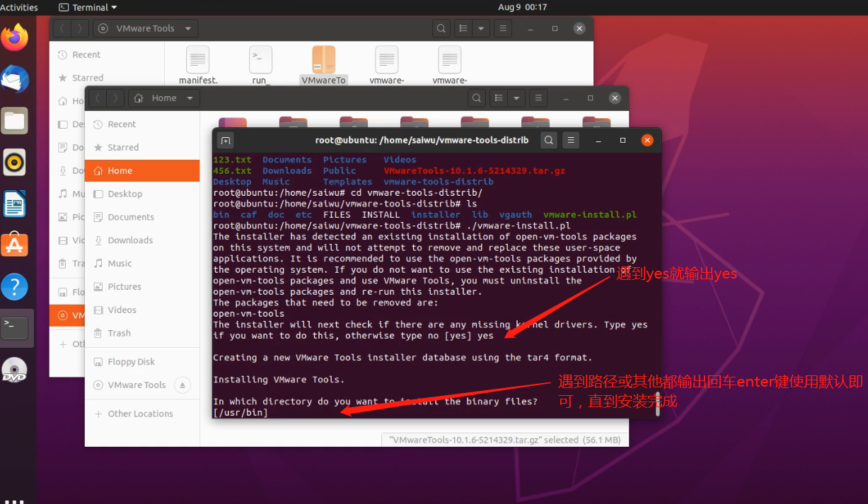Select Recent in Home window sidebar
The width and height of the screenshot is (868, 504).
pos(142,124)
